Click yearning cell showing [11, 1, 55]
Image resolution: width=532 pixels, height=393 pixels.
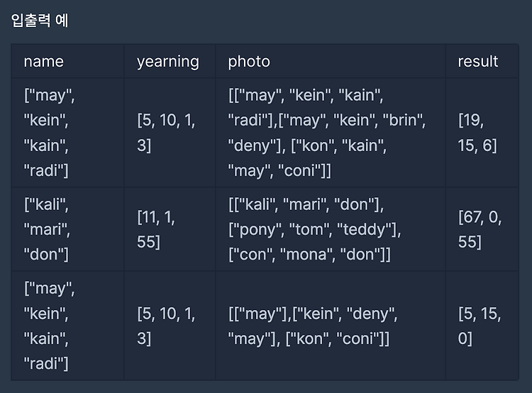170,229
